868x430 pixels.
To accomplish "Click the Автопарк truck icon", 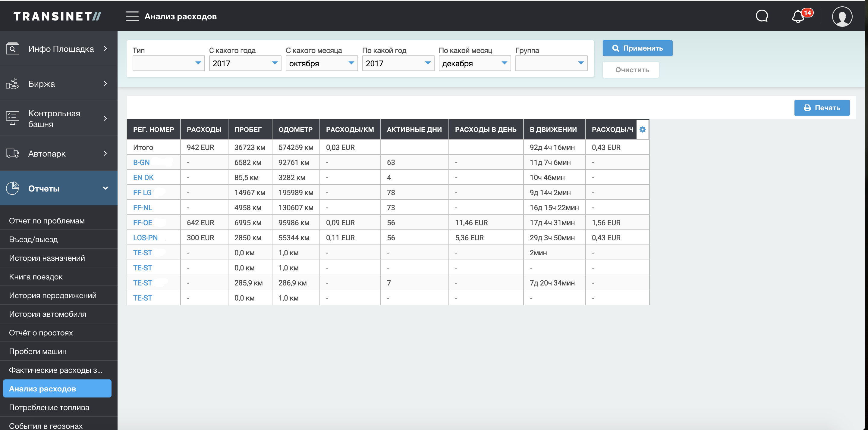I will [13, 154].
